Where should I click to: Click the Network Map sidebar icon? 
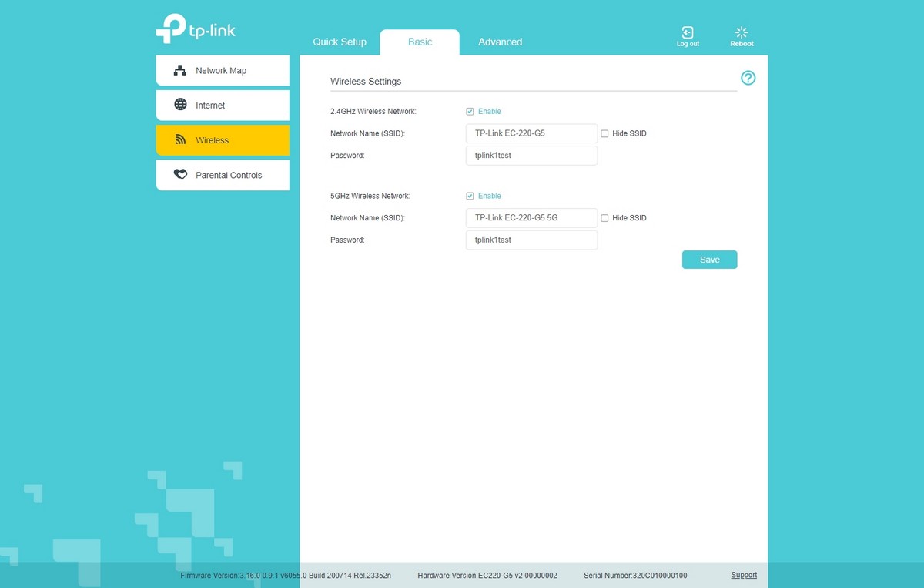pyautogui.click(x=180, y=70)
